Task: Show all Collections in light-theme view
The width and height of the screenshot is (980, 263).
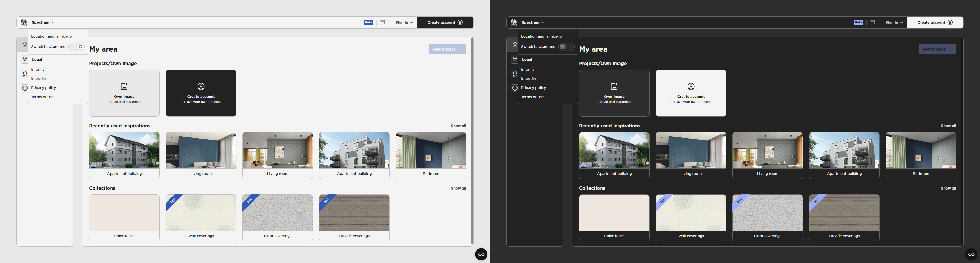Action: tap(458, 188)
